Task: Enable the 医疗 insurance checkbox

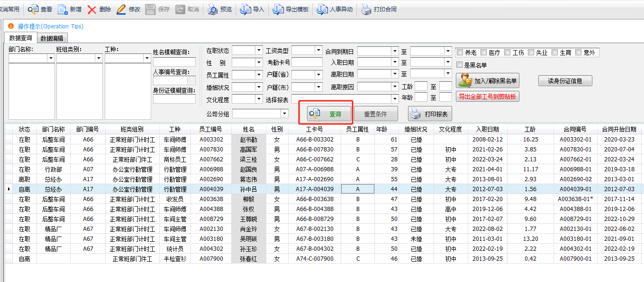Action: (x=483, y=53)
